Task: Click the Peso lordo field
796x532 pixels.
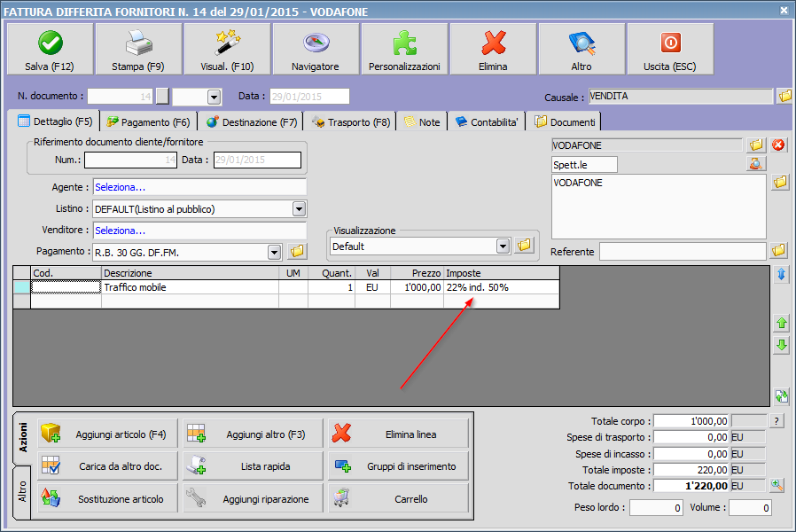Action: pyautogui.click(x=656, y=507)
